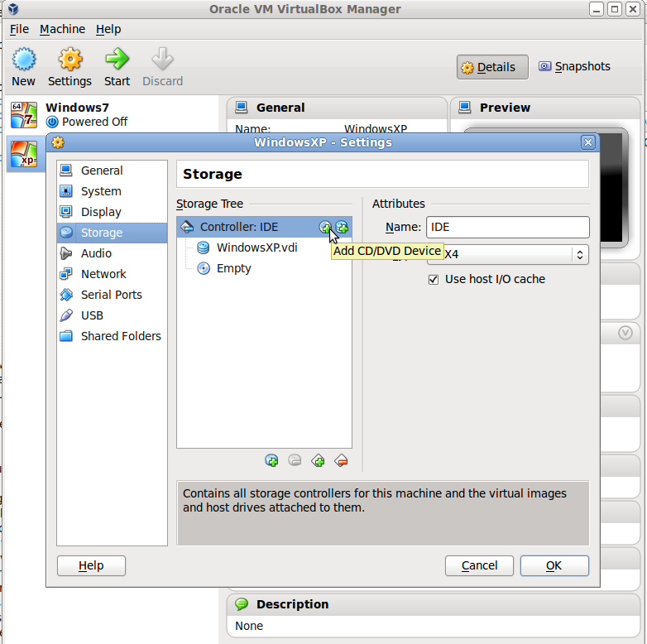The height and width of the screenshot is (644, 647).
Task: Click Remove Controller icon below storage tree
Action: 341,460
